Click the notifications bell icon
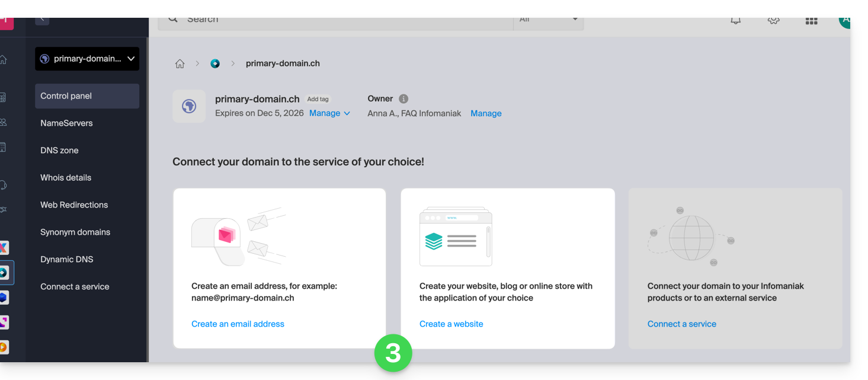The height and width of the screenshot is (380, 868). pos(735,21)
